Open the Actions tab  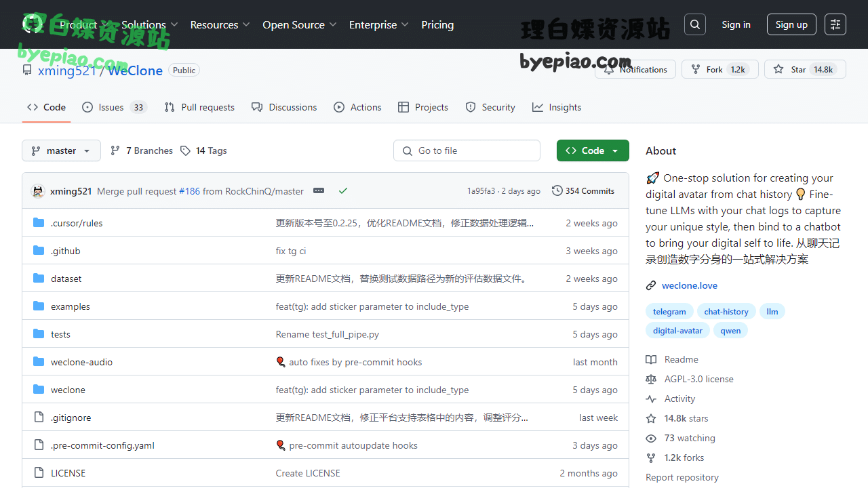pos(358,107)
